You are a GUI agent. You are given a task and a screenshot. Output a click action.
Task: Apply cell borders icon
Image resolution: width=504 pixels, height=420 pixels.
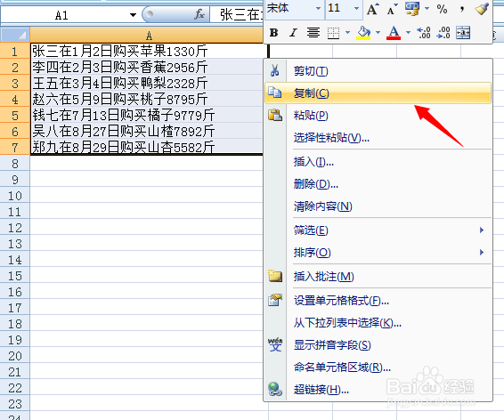[x=333, y=33]
